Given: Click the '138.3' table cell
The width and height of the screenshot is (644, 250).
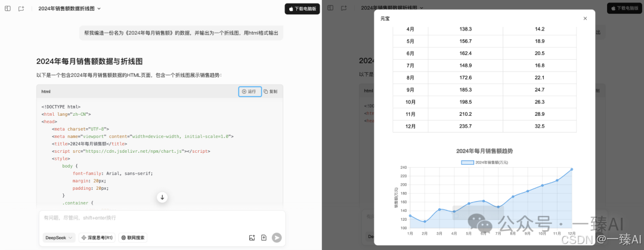Looking at the screenshot, I should pos(466,29).
